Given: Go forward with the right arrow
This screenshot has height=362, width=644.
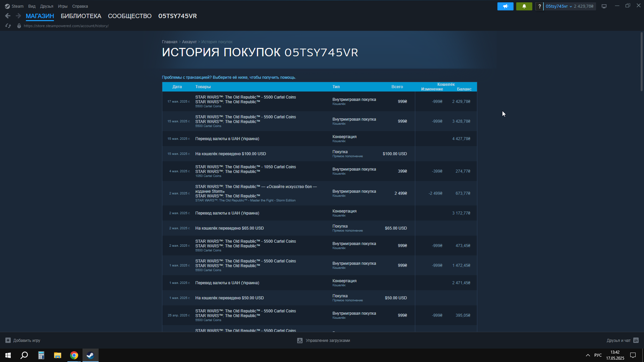Looking at the screenshot, I should (18, 16).
